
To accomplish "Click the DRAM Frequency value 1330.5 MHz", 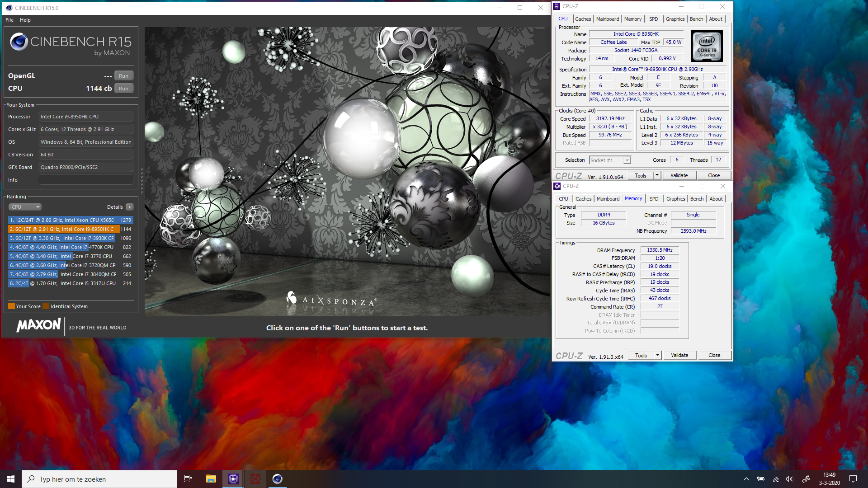I will tap(660, 250).
